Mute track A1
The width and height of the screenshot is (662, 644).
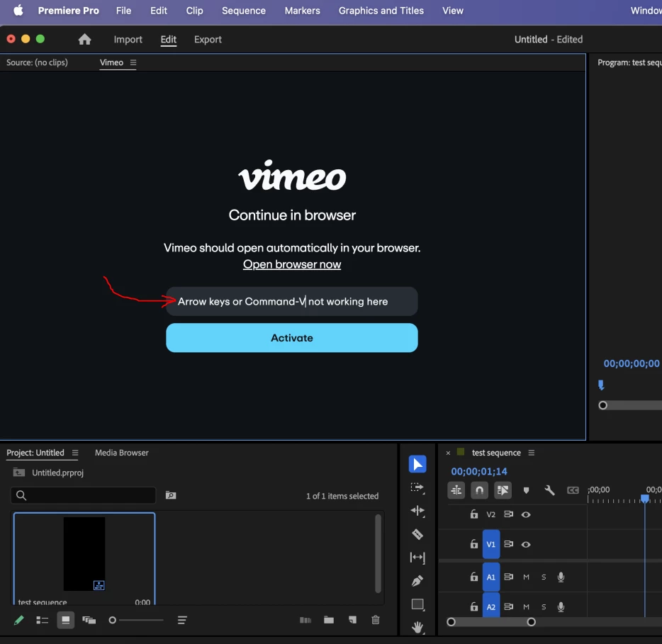526,577
